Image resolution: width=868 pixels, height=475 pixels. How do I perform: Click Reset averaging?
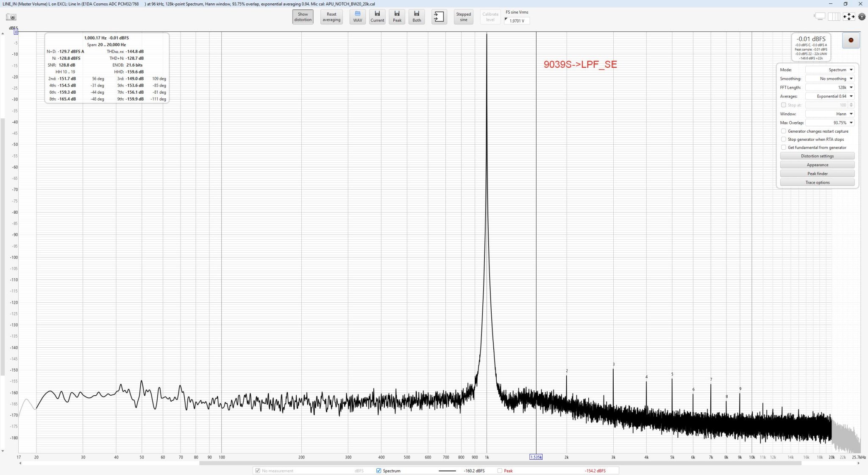(331, 17)
